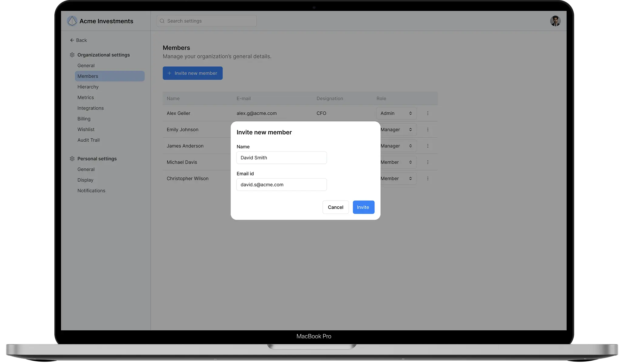Open the three-dot menu for James Anderson

(428, 146)
